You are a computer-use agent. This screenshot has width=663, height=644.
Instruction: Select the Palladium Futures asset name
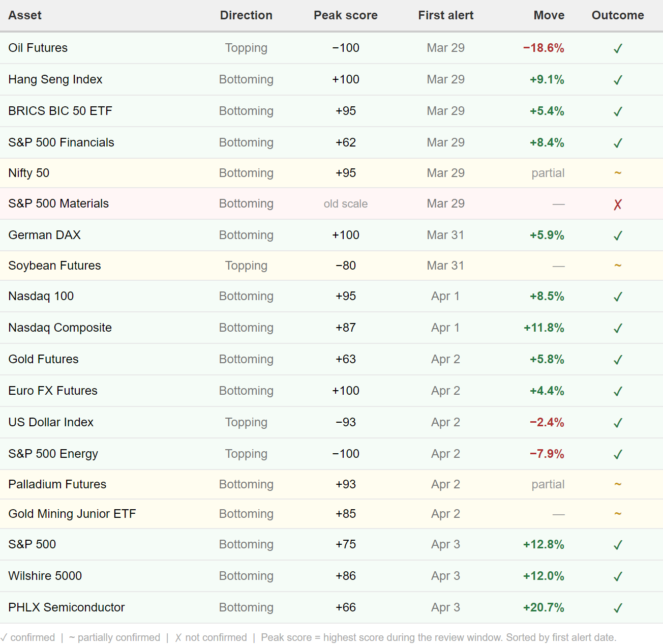click(x=57, y=484)
